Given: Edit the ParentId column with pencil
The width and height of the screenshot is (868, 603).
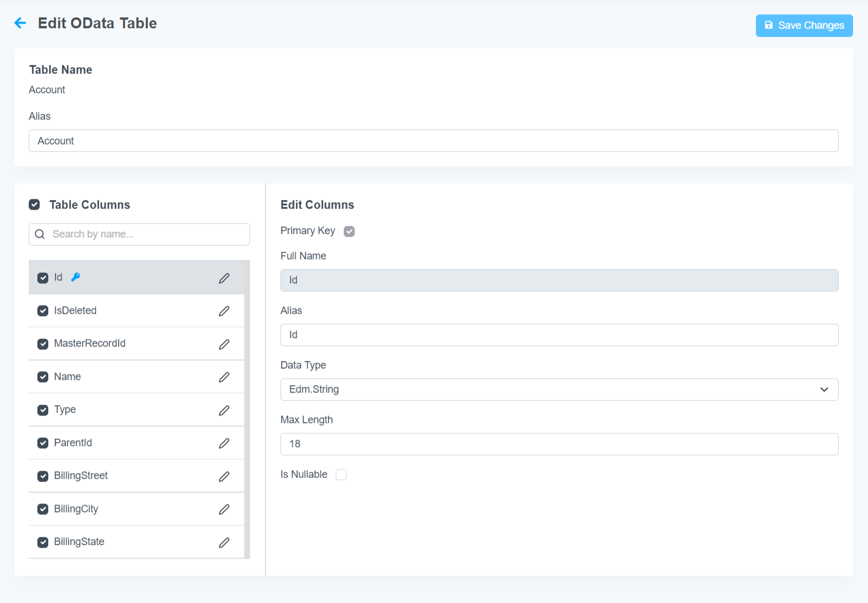Looking at the screenshot, I should click(224, 443).
